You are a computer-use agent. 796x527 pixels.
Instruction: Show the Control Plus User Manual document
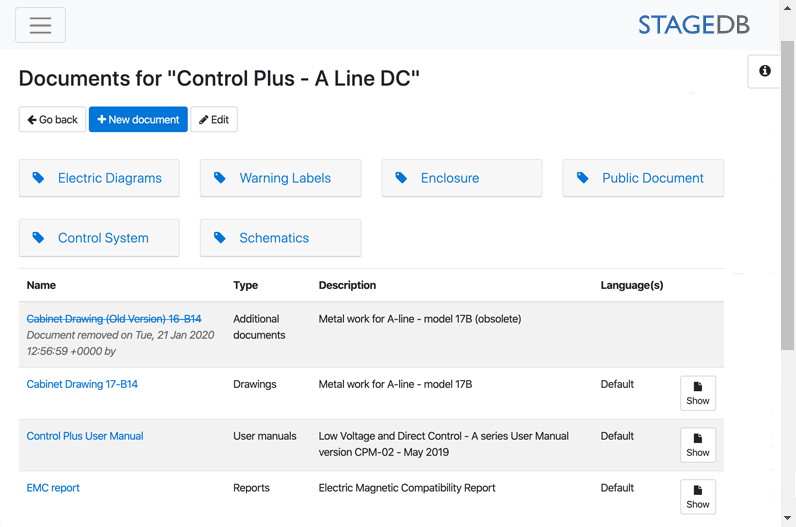698,445
